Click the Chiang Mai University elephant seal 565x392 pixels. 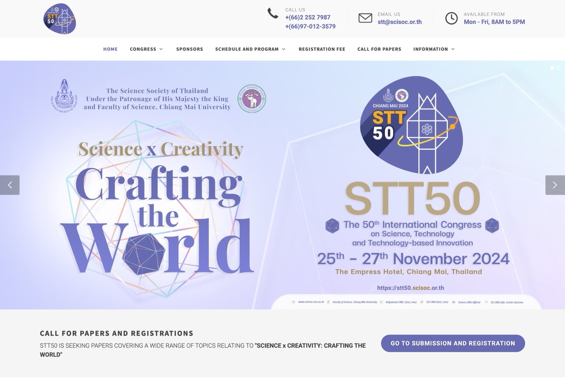[x=252, y=98]
